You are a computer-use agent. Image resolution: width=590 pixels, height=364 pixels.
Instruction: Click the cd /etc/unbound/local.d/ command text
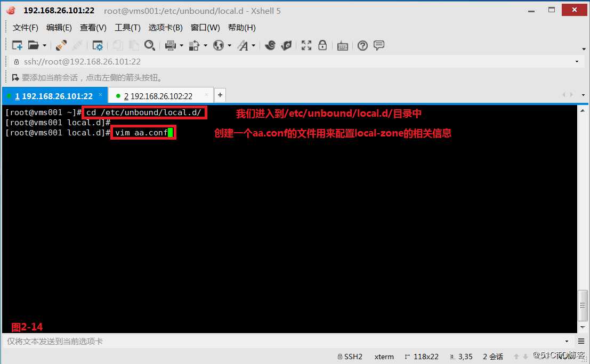click(144, 112)
